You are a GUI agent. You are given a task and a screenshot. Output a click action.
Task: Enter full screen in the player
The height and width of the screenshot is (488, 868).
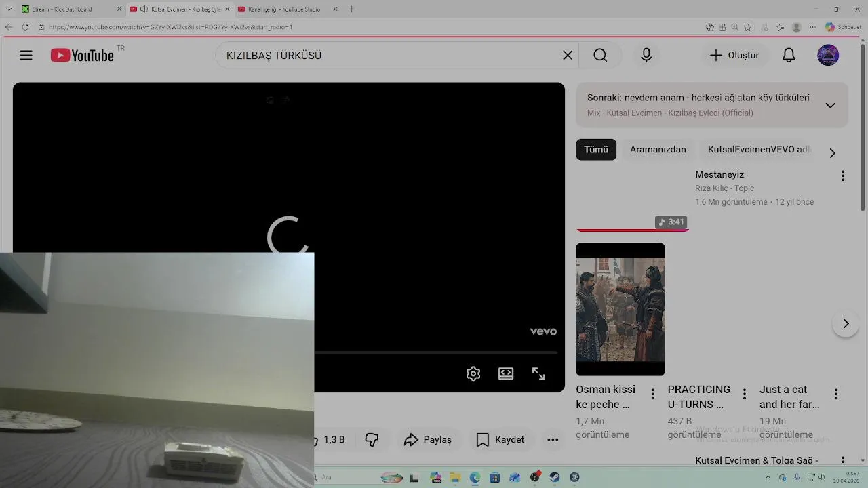[x=538, y=373]
